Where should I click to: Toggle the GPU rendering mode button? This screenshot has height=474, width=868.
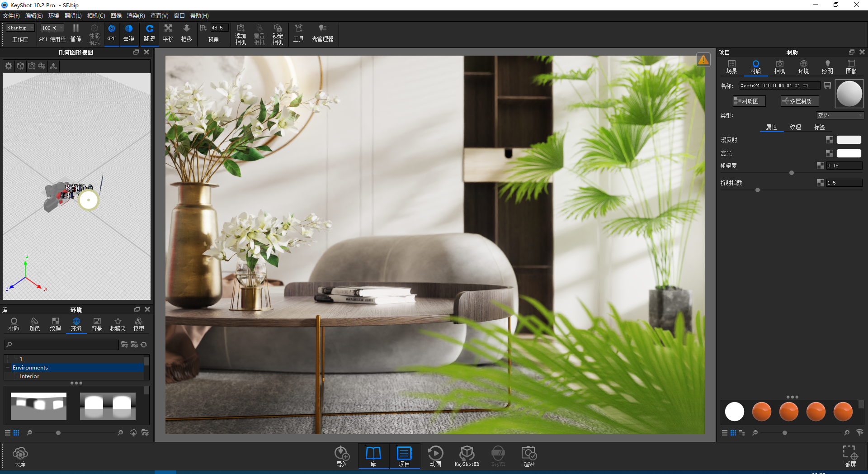click(x=111, y=33)
